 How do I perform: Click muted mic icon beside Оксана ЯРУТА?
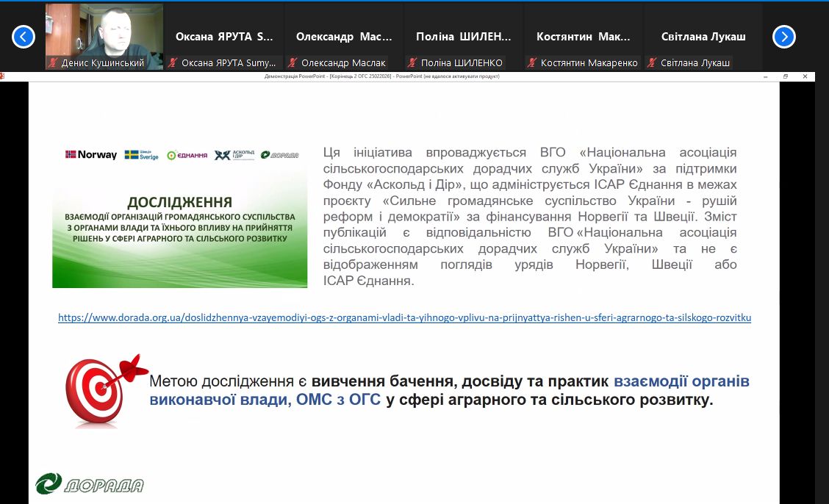[x=173, y=63]
